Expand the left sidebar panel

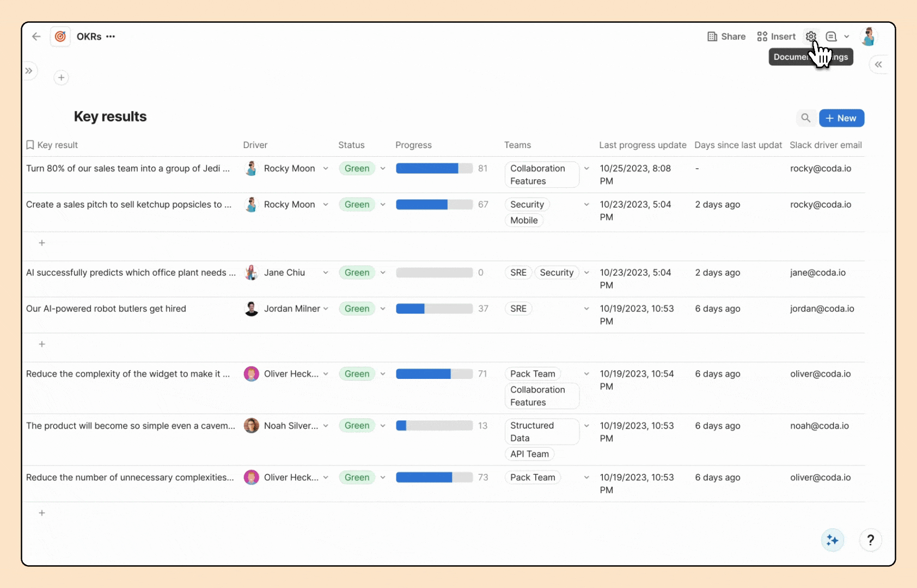29,71
